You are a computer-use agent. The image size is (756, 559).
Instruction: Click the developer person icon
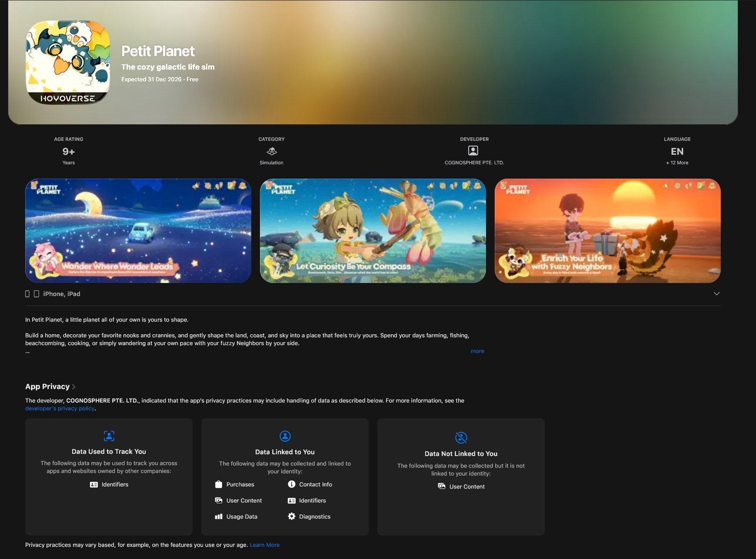click(x=473, y=151)
